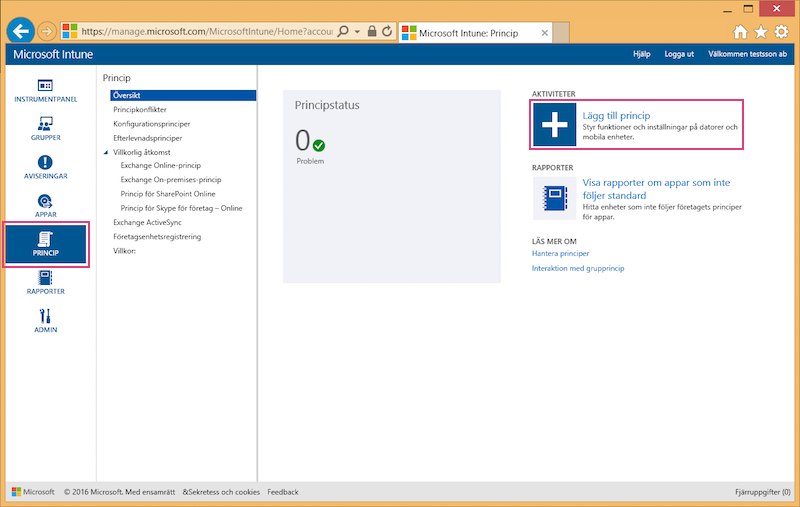The height and width of the screenshot is (507, 800).
Task: Click Hjälp in the header
Action: coord(642,54)
